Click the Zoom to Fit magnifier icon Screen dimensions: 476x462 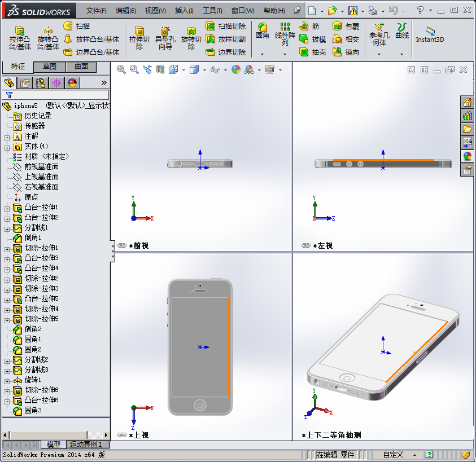(121, 70)
